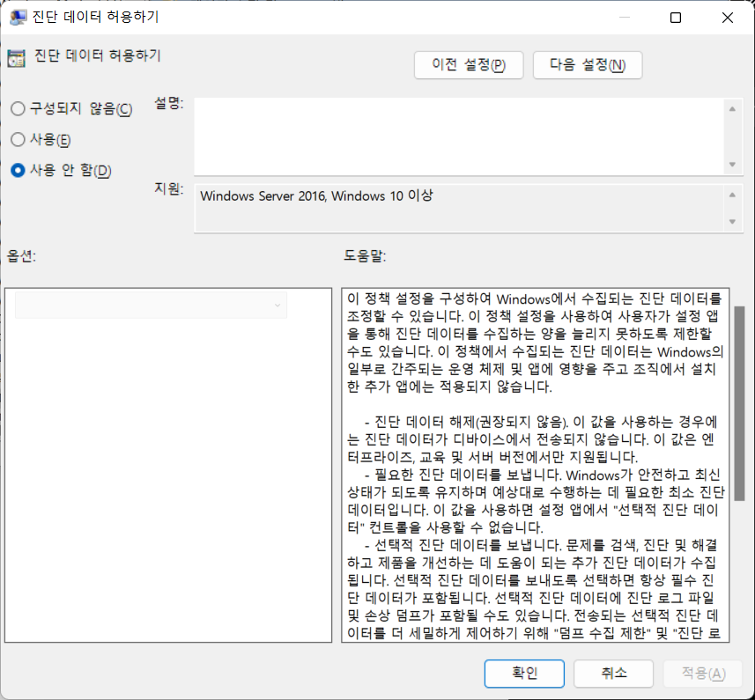This screenshot has width=755, height=700.
Task: Click the 설명 box scroll-up arrow
Action: (x=732, y=109)
